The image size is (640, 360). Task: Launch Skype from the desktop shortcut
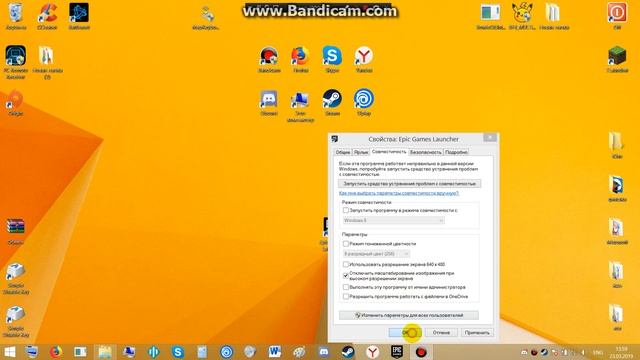(x=332, y=60)
